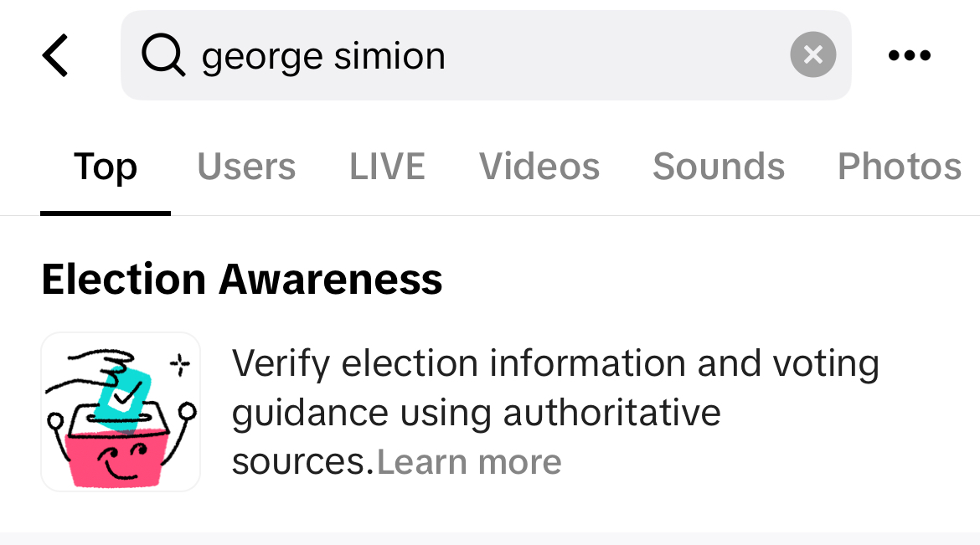Open the three-dot more options menu
The width and height of the screenshot is (980, 545).
[910, 55]
